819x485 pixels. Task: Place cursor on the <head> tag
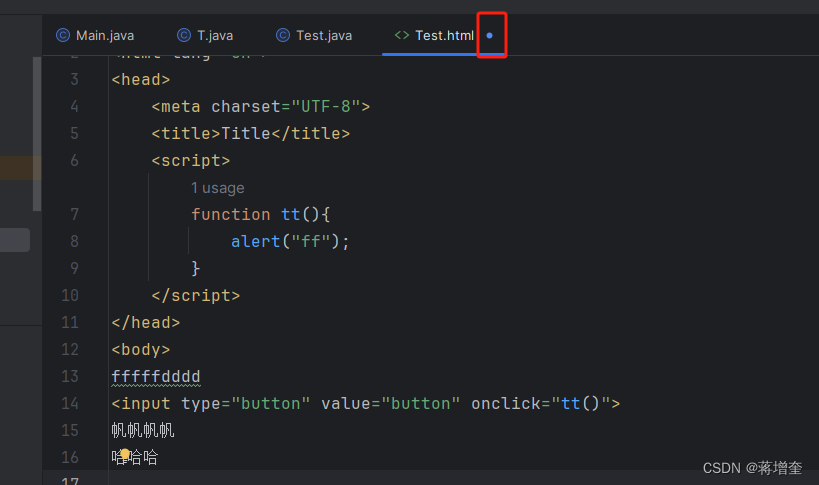tap(141, 79)
